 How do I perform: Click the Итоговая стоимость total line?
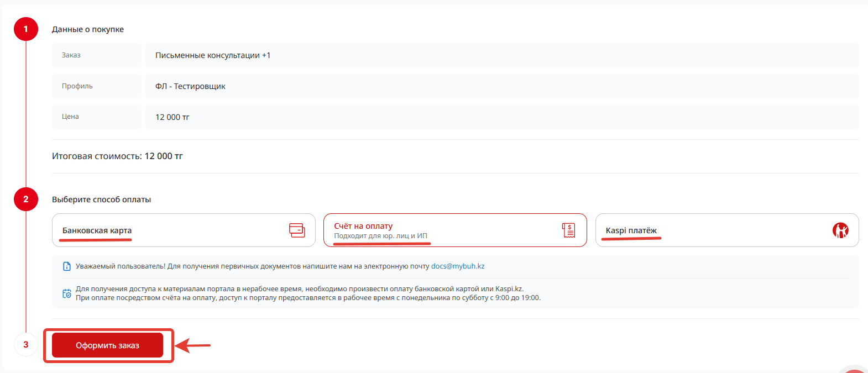coord(117,156)
